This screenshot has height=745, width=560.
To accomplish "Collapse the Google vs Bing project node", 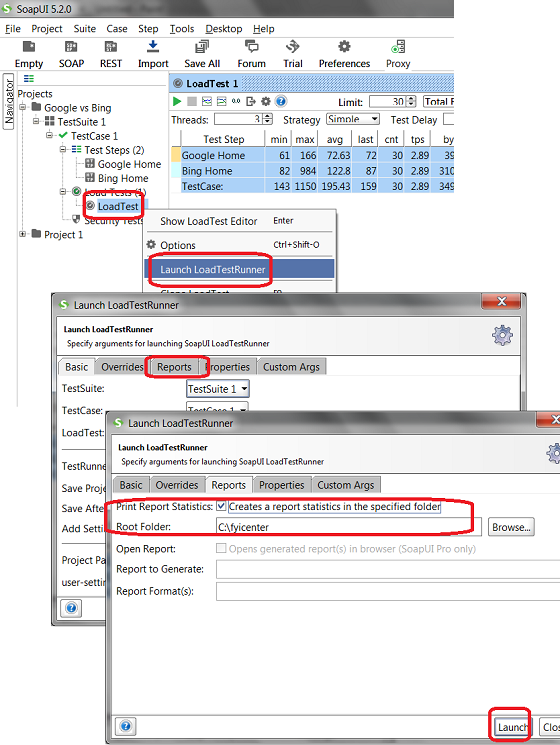I will pyautogui.click(x=22, y=108).
